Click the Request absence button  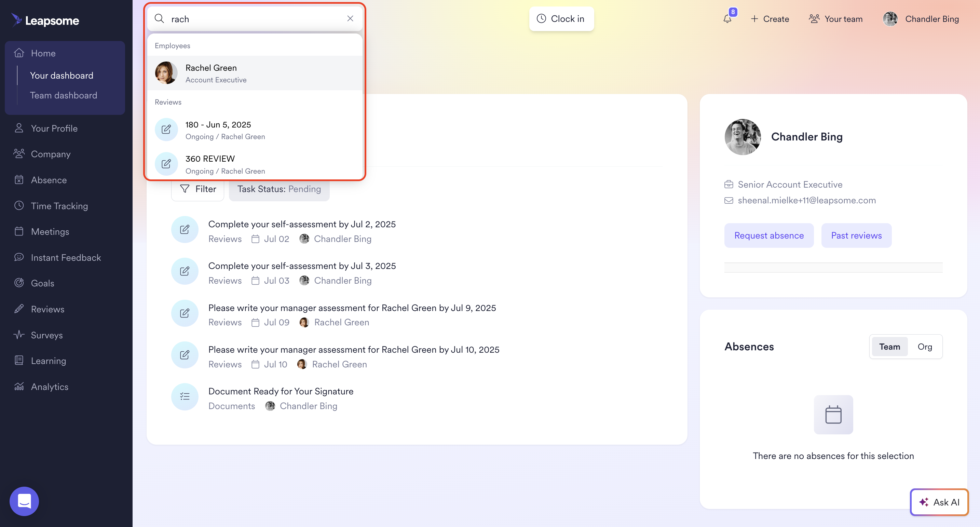(769, 235)
